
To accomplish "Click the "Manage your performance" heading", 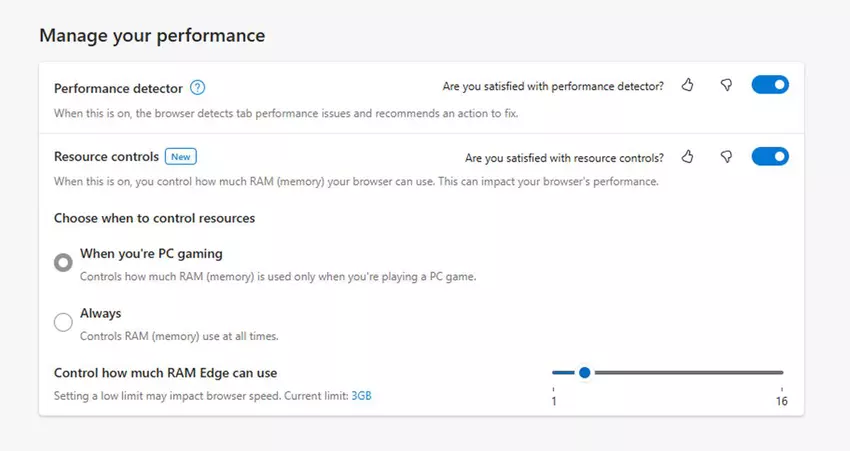I will (x=152, y=36).
